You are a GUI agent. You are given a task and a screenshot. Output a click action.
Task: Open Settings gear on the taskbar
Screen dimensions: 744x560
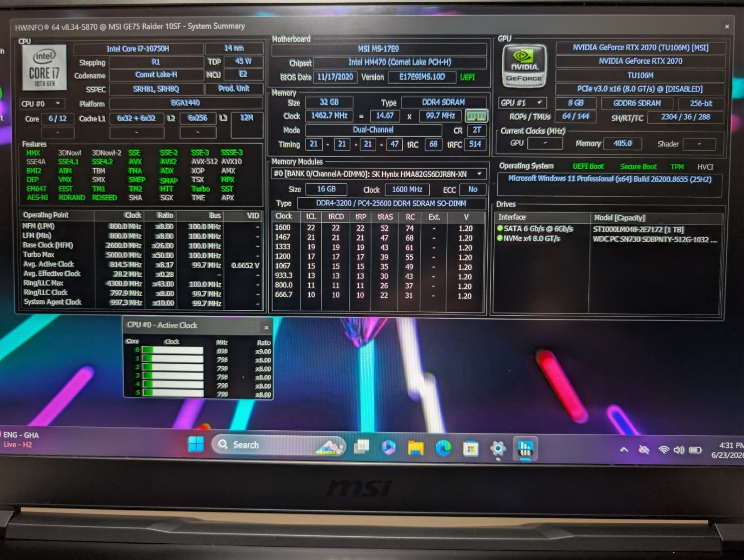point(498,449)
